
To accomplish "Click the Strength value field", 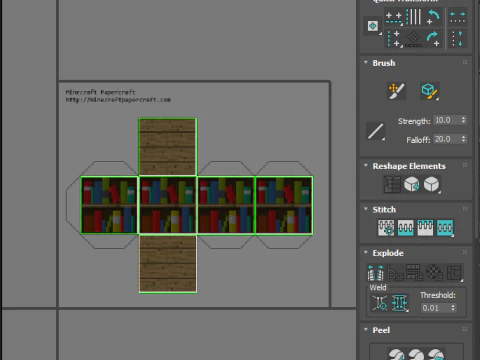I will pyautogui.click(x=447, y=120).
